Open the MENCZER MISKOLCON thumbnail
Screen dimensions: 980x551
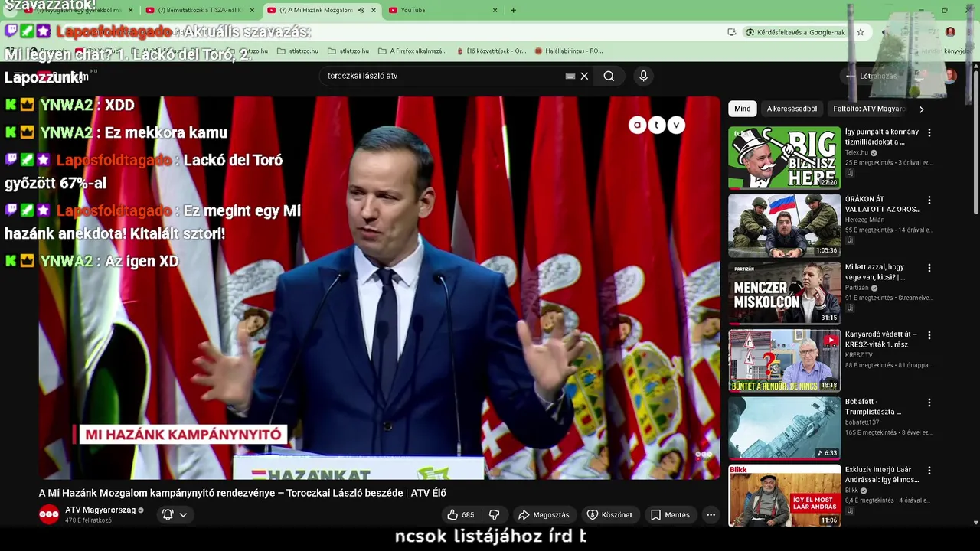pyautogui.click(x=784, y=293)
